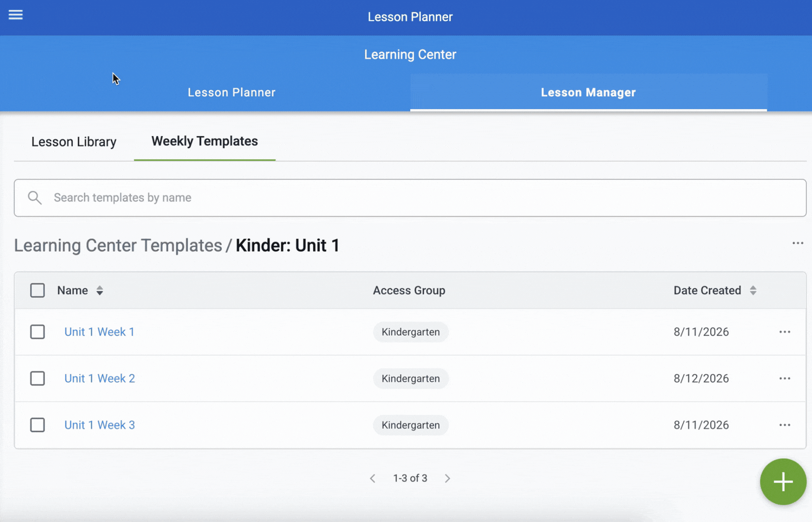The image size is (812, 522).
Task: Click Kindergarten access group for Unit 1 Week 3
Action: [410, 425]
